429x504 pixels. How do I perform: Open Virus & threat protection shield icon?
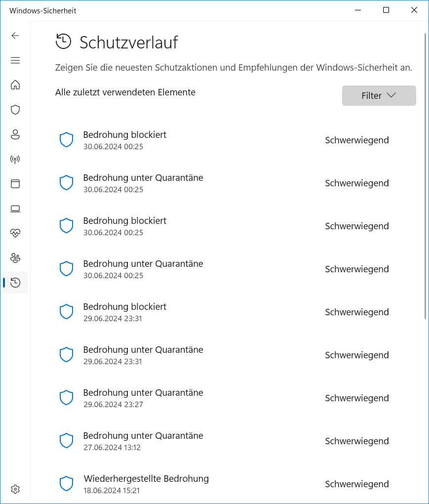pyautogui.click(x=15, y=110)
